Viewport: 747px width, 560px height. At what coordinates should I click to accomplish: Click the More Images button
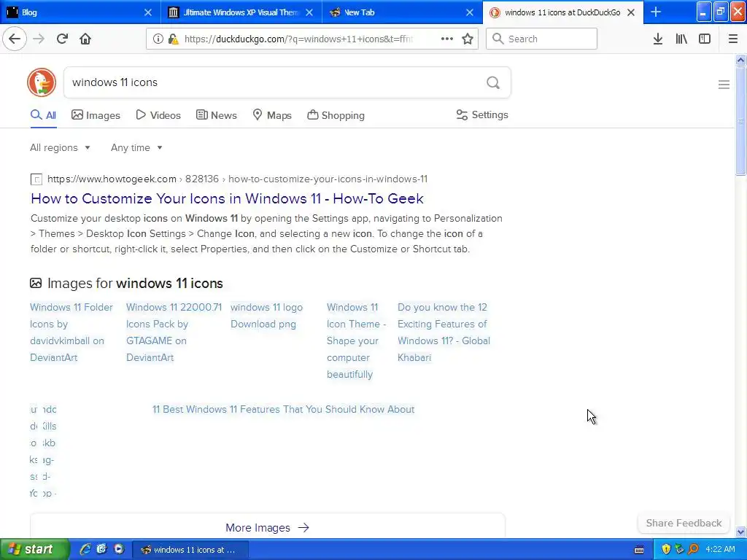coord(267,528)
